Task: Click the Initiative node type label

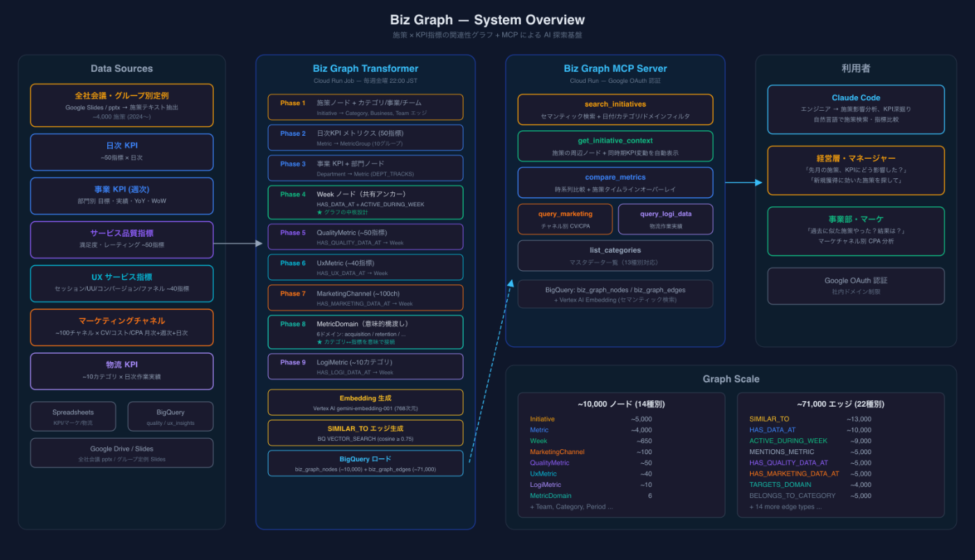Action: point(543,419)
